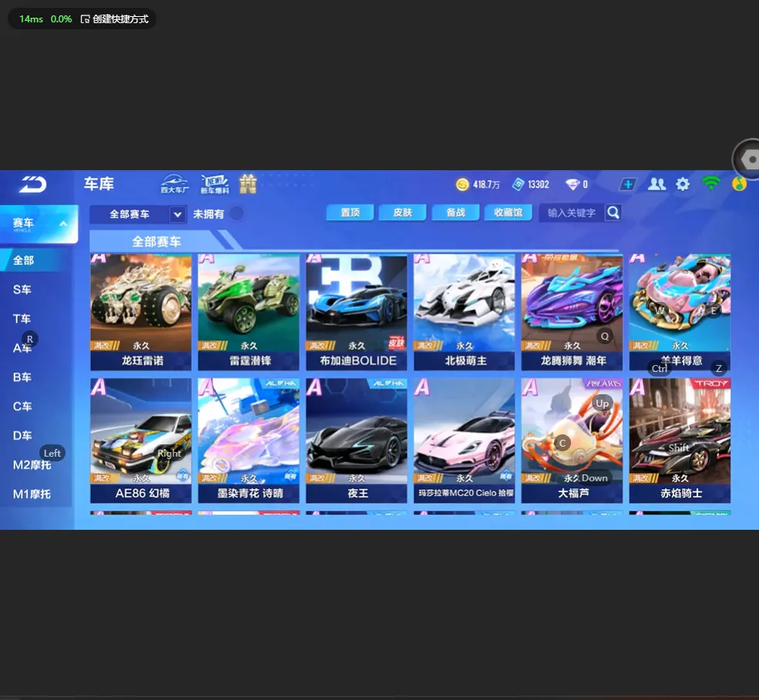Select the 北极萌主 car card
The width and height of the screenshot is (759, 700).
coord(464,312)
